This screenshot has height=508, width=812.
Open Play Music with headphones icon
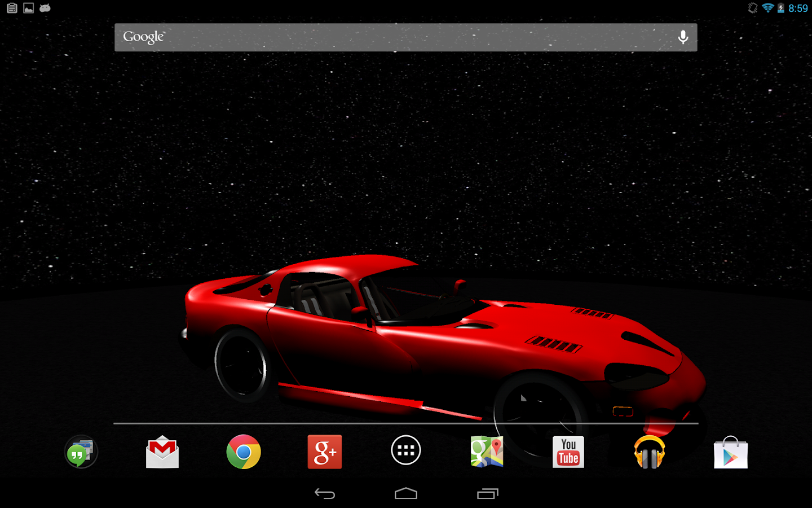(650, 452)
